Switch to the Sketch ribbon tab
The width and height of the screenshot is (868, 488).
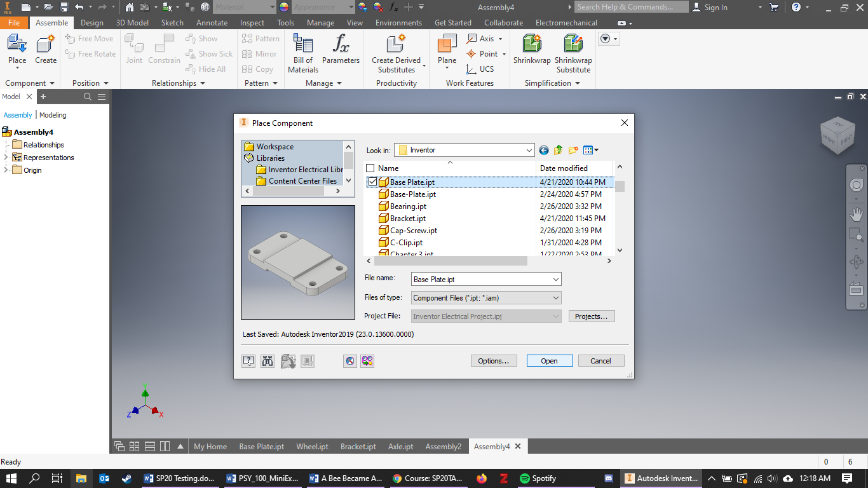[x=172, y=22]
